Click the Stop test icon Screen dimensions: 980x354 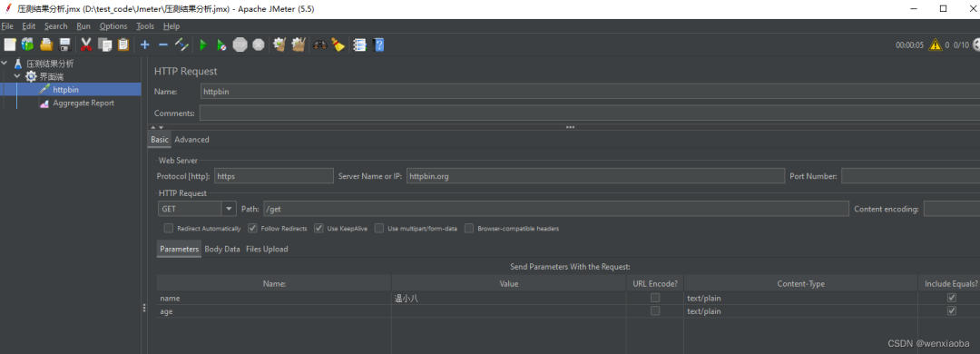pos(240,44)
